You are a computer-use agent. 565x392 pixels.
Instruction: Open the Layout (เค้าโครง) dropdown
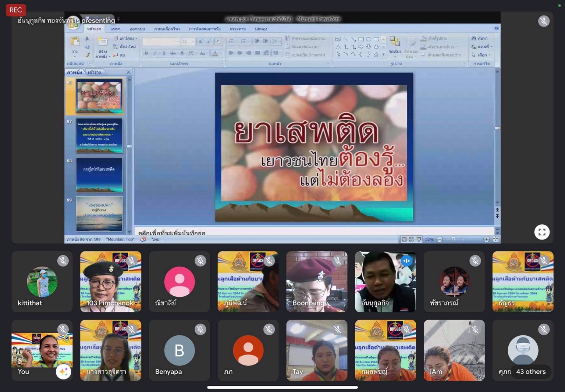click(x=125, y=38)
